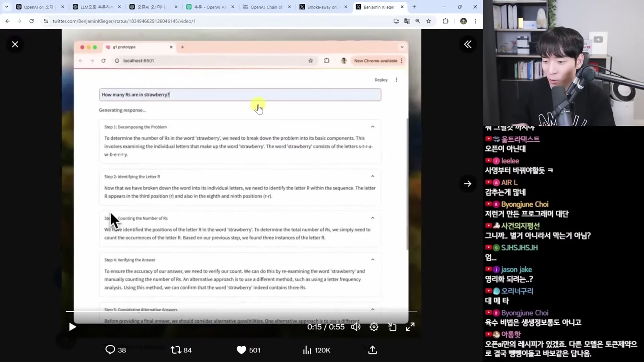Click the g1 prototype page scrollbar
The image size is (644, 362).
[407, 184]
